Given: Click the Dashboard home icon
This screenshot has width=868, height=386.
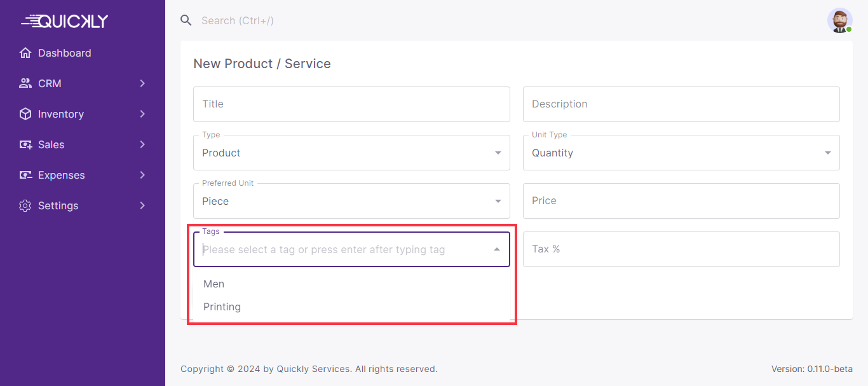Looking at the screenshot, I should (x=25, y=53).
